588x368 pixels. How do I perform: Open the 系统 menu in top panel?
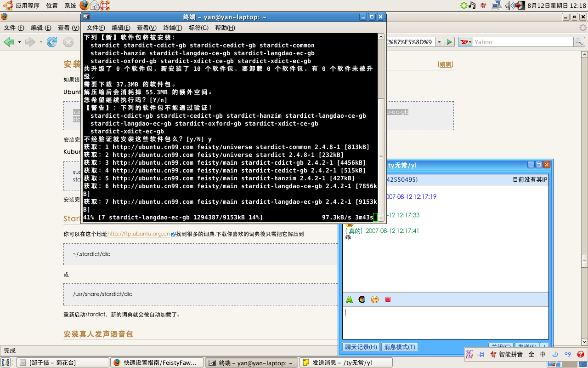(70, 6)
